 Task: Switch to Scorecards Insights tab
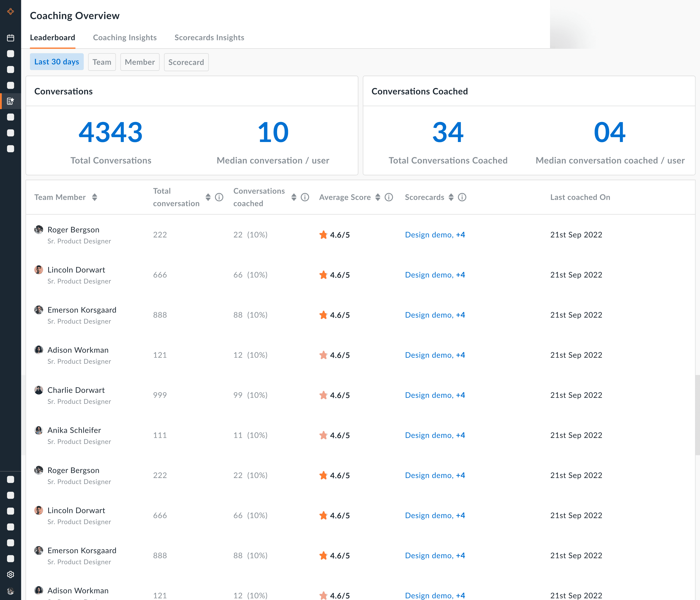point(209,37)
